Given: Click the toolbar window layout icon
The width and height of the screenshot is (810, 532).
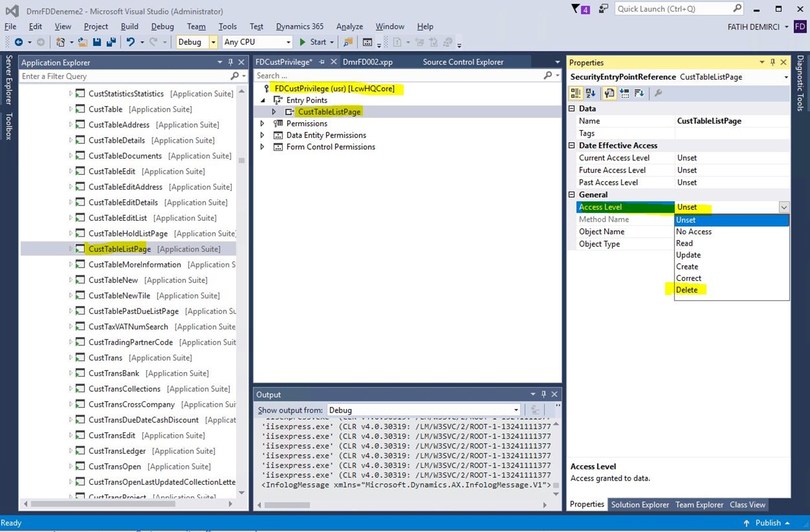Looking at the screenshot, I should click(367, 42).
